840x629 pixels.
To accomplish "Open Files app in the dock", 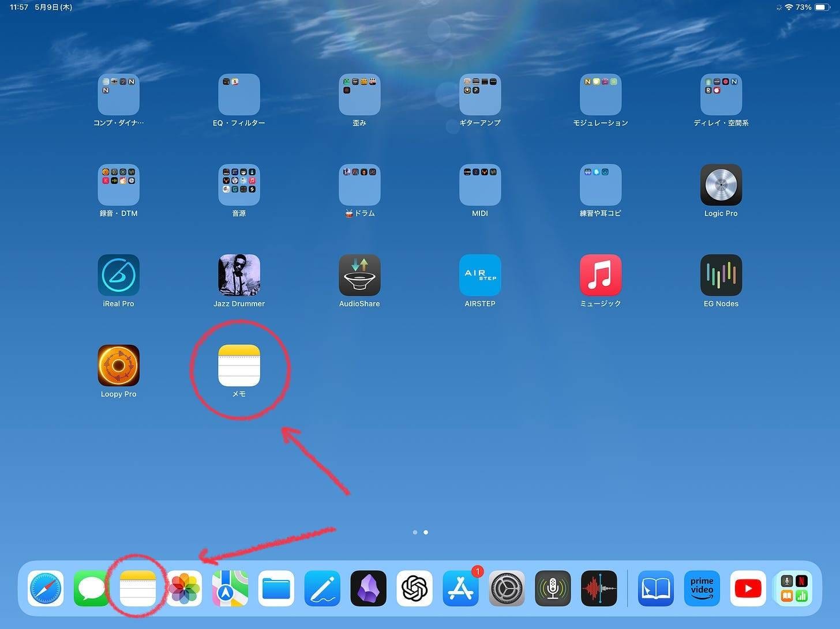I will click(x=276, y=589).
